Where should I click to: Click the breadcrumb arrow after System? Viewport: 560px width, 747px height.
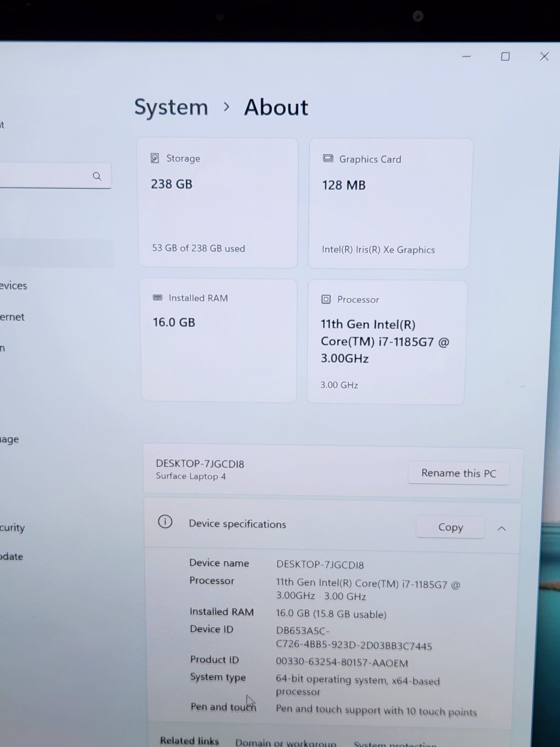click(226, 107)
